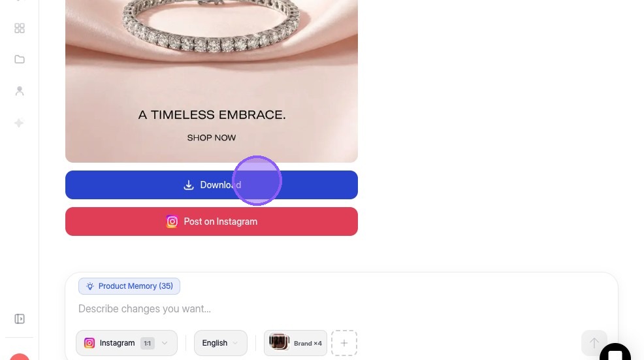Open the Product Memory (35) chip
644x360 pixels.
click(x=129, y=286)
